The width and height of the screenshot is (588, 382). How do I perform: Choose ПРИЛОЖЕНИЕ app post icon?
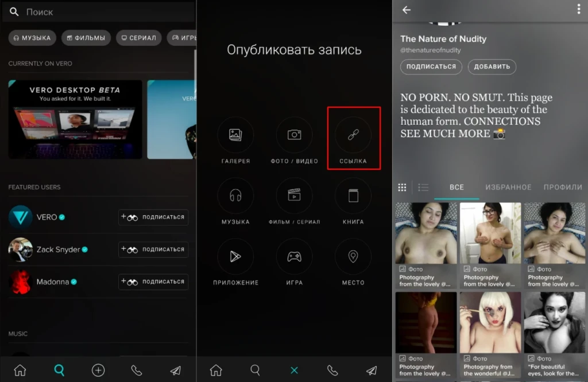(235, 256)
